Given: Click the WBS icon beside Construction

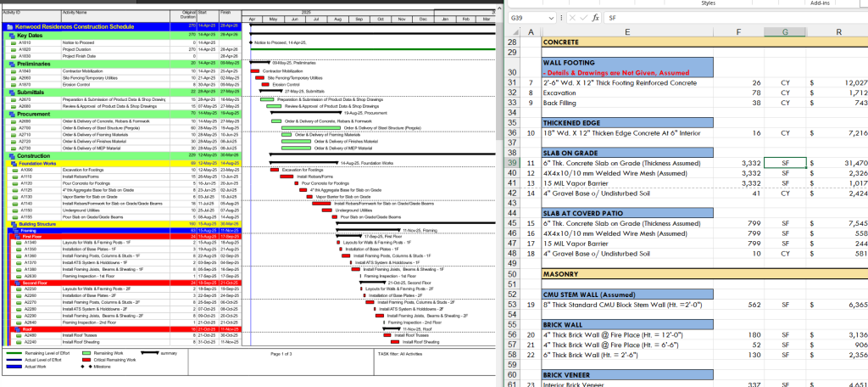Looking at the screenshot, I should (12, 156).
